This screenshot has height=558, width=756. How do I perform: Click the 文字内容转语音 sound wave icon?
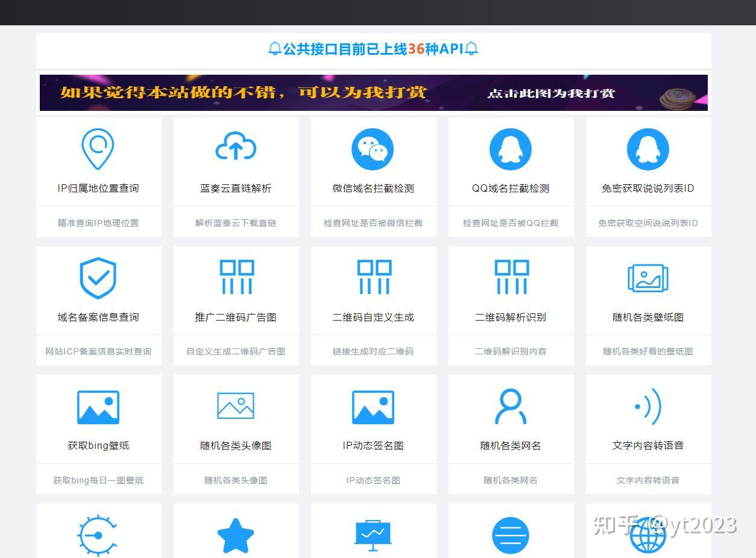[x=648, y=406]
